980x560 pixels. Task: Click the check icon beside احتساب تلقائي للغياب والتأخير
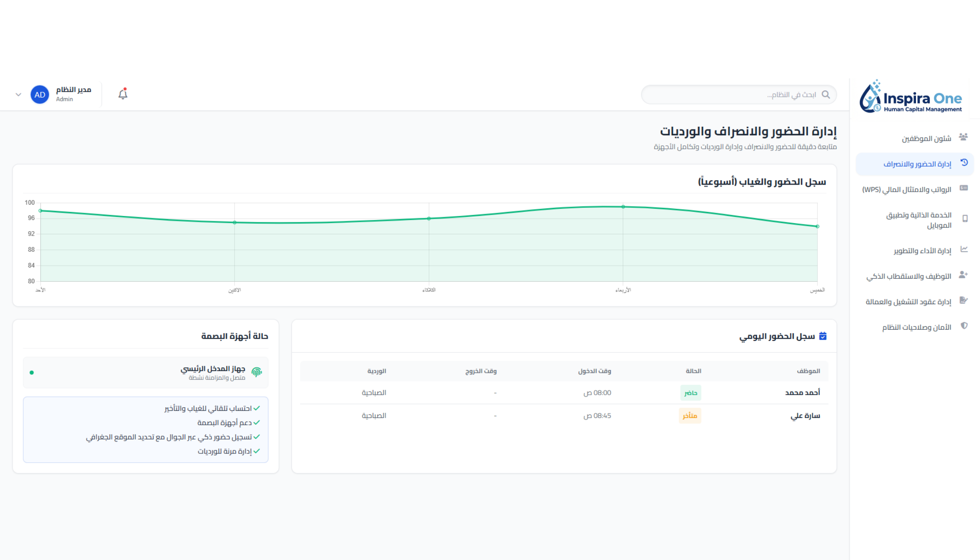(257, 408)
